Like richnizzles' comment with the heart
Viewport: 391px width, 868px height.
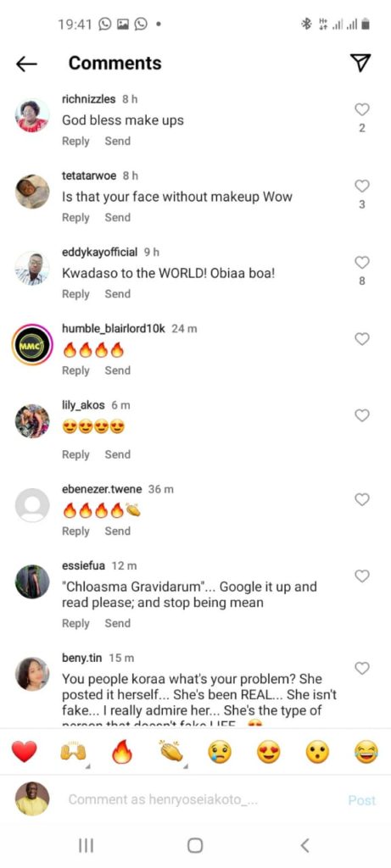(361, 109)
